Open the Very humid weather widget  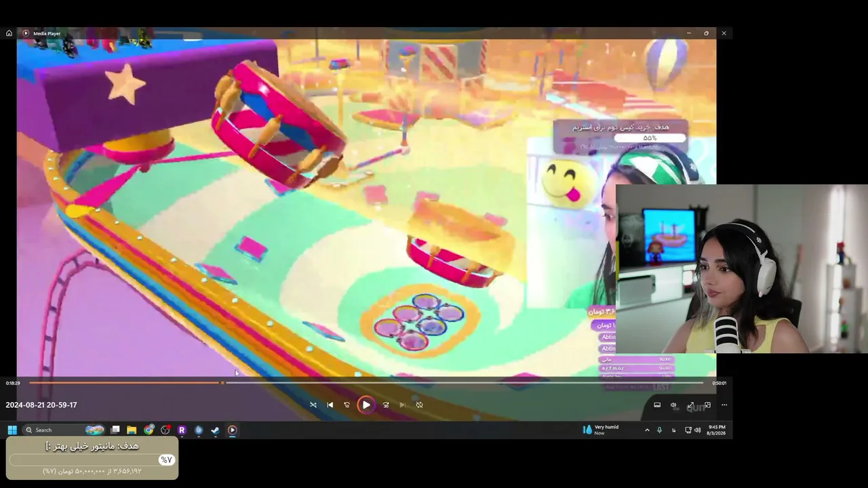(601, 430)
